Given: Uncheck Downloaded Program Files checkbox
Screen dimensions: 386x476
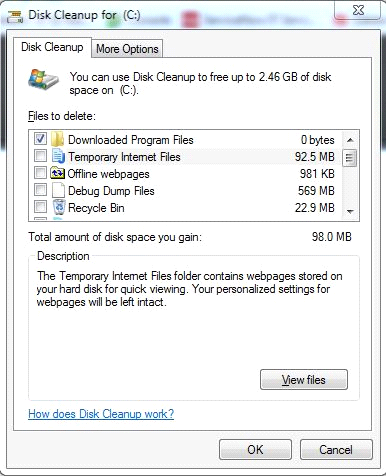Looking at the screenshot, I should tap(40, 138).
